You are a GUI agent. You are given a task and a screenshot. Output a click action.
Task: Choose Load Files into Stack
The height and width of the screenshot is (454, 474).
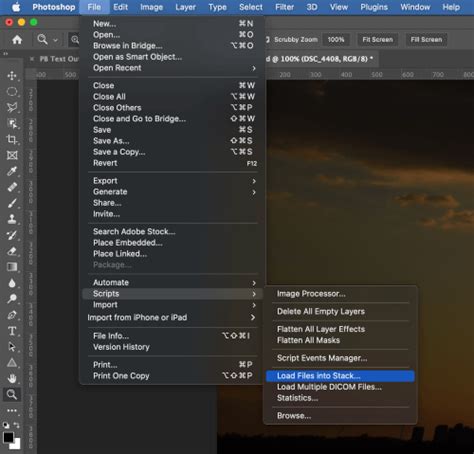point(340,376)
